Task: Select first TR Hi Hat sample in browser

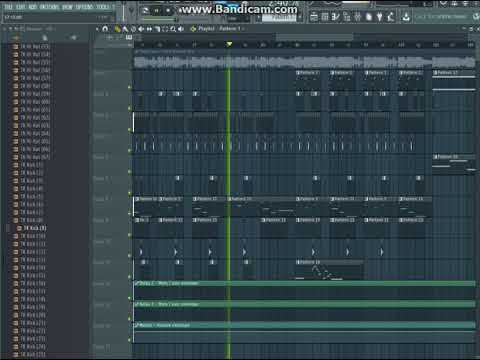Action: point(31,46)
